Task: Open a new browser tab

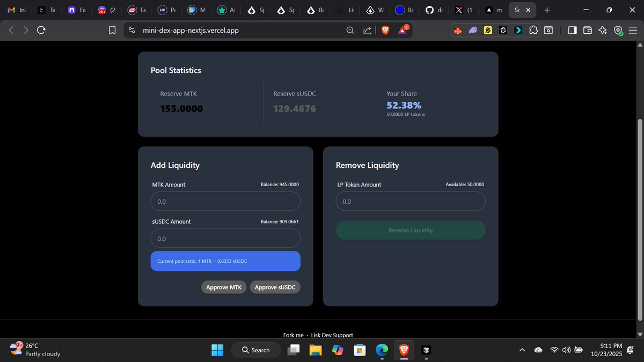Action: click(x=547, y=10)
